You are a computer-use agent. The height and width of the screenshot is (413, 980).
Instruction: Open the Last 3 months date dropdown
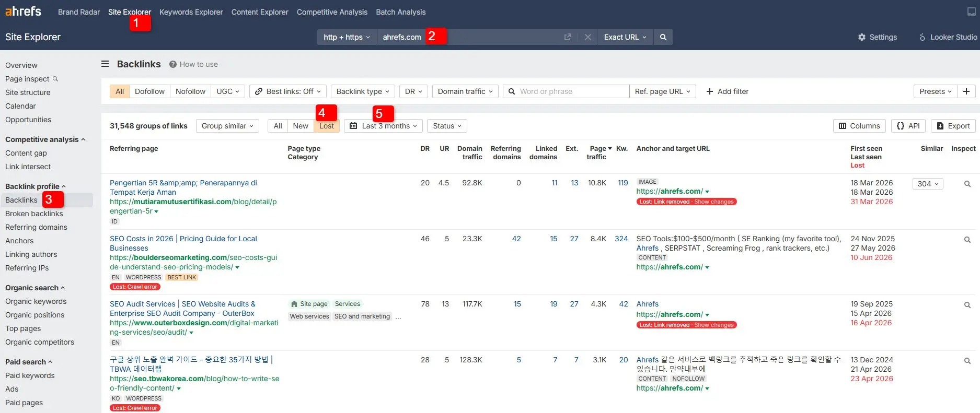tap(383, 126)
